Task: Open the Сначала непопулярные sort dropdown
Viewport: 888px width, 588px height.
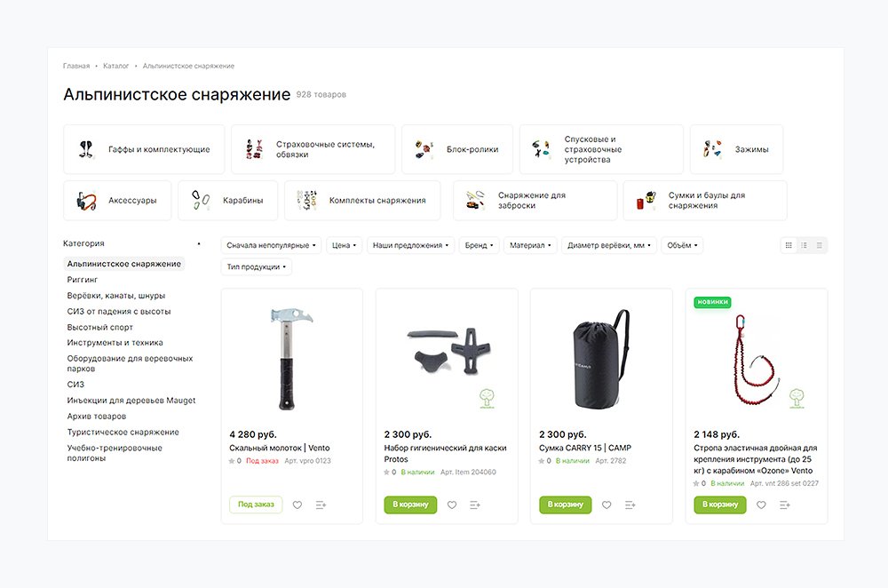Action: [x=271, y=245]
